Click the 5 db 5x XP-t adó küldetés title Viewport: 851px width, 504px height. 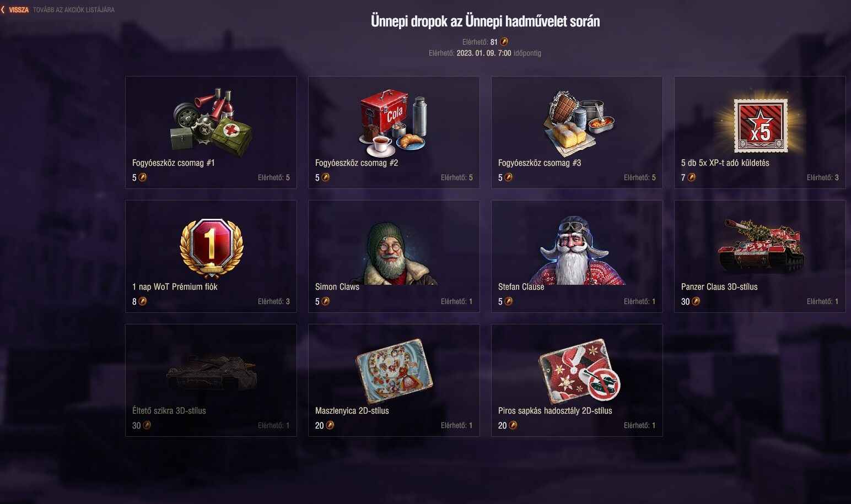coord(725,163)
